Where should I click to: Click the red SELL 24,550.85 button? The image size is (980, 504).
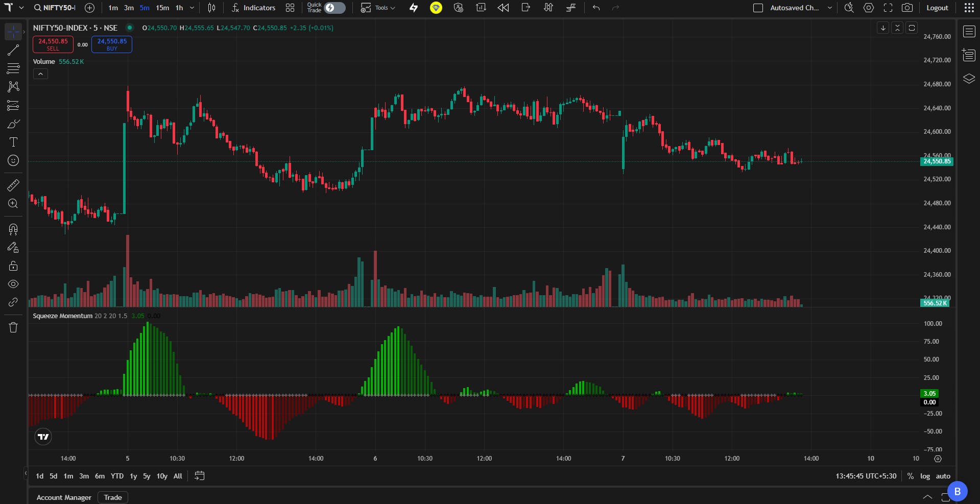click(53, 44)
